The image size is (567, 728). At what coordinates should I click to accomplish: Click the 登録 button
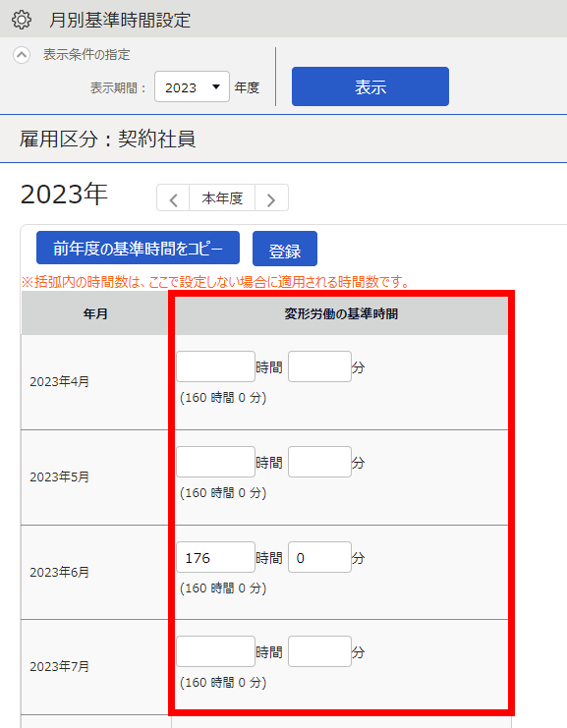tap(285, 250)
